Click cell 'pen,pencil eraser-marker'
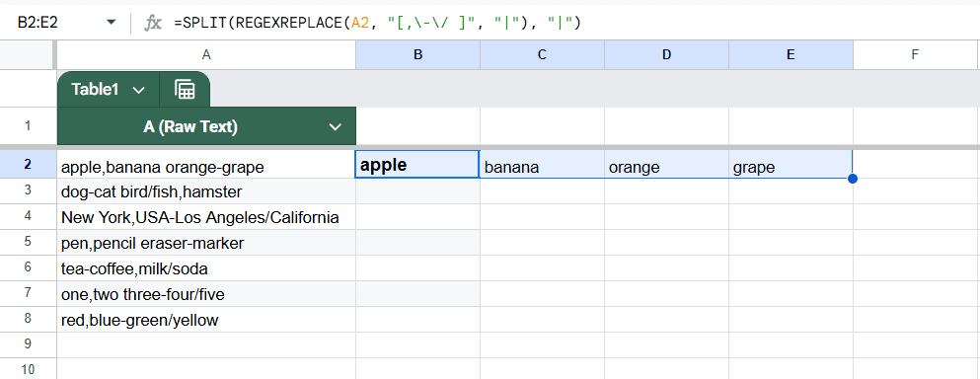 tap(206, 243)
